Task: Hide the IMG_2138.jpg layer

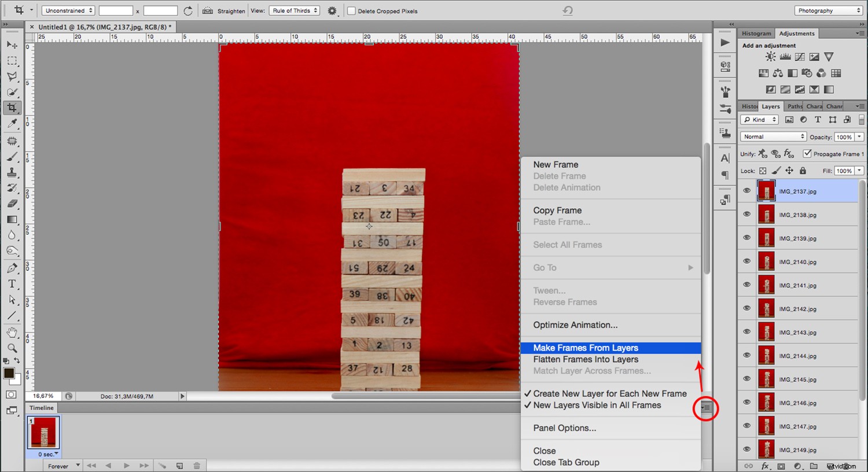Action: coord(746,214)
